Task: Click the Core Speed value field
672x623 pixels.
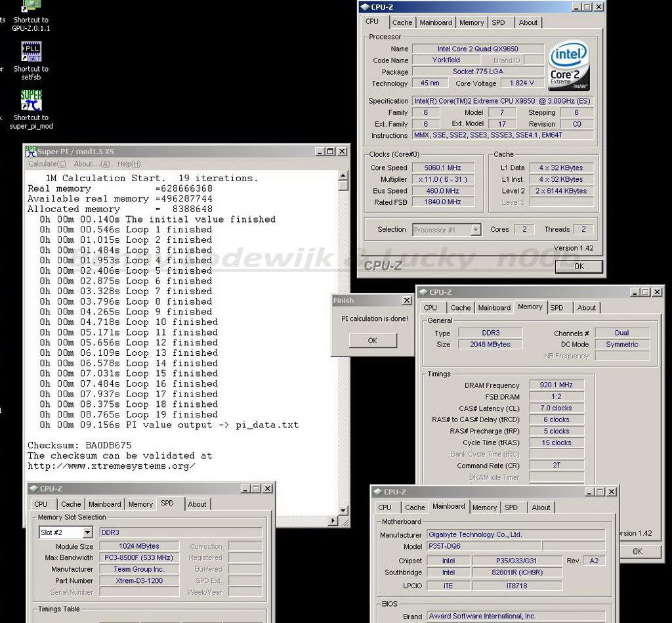Action: (x=443, y=167)
